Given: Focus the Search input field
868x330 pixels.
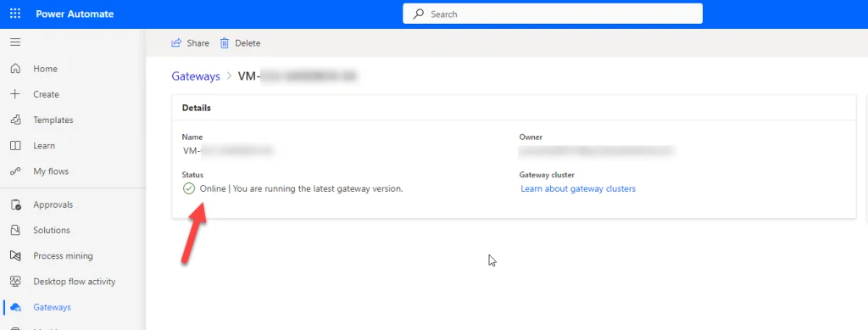Looking at the screenshot, I should pos(553,14).
